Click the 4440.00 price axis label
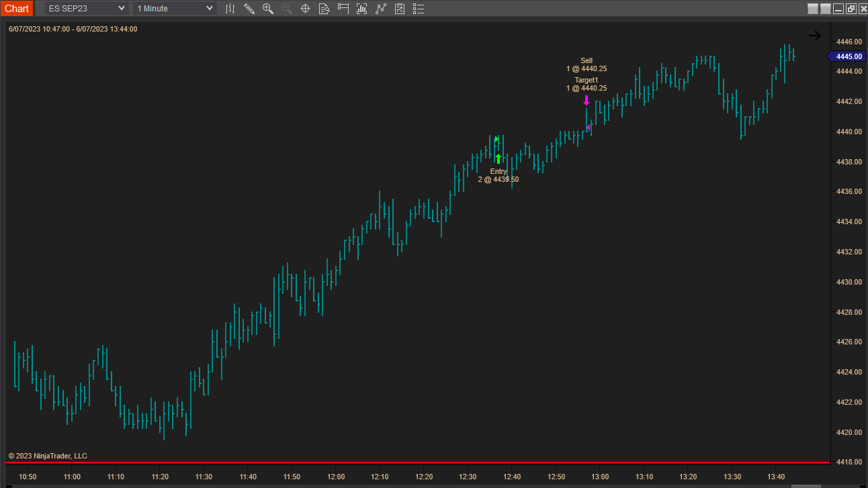 (849, 132)
